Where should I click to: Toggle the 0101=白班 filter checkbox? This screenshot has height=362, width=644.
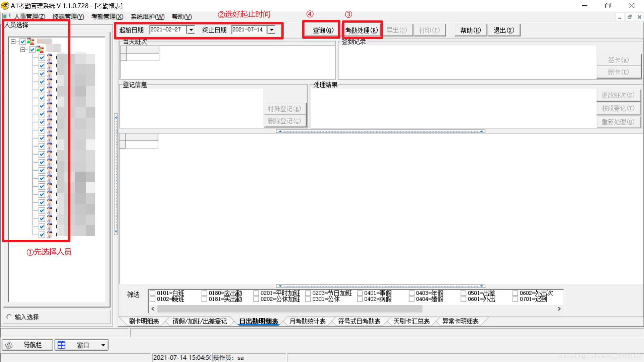[153, 293]
